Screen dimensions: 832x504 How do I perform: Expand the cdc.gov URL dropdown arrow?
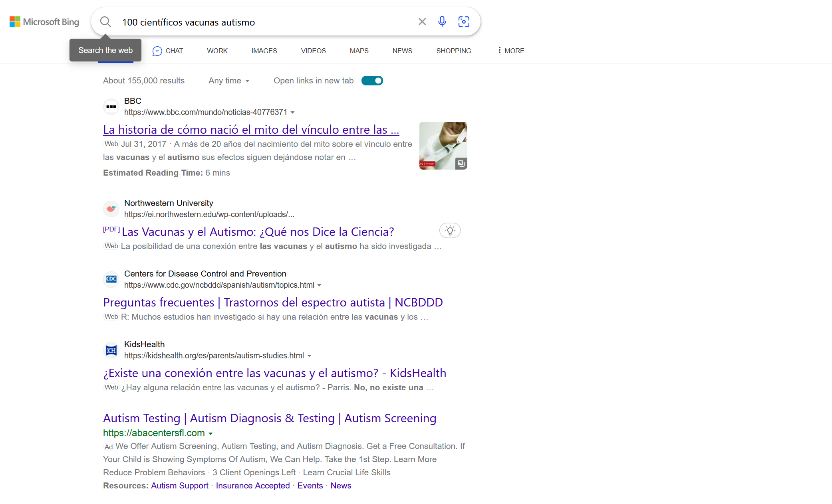tap(319, 285)
